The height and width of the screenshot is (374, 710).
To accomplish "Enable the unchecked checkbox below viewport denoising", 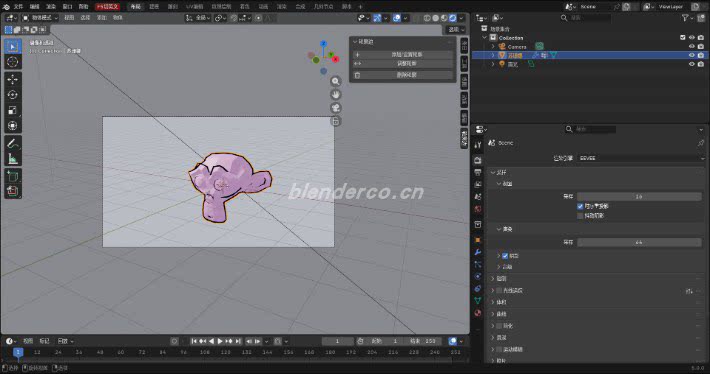I will [x=580, y=216].
